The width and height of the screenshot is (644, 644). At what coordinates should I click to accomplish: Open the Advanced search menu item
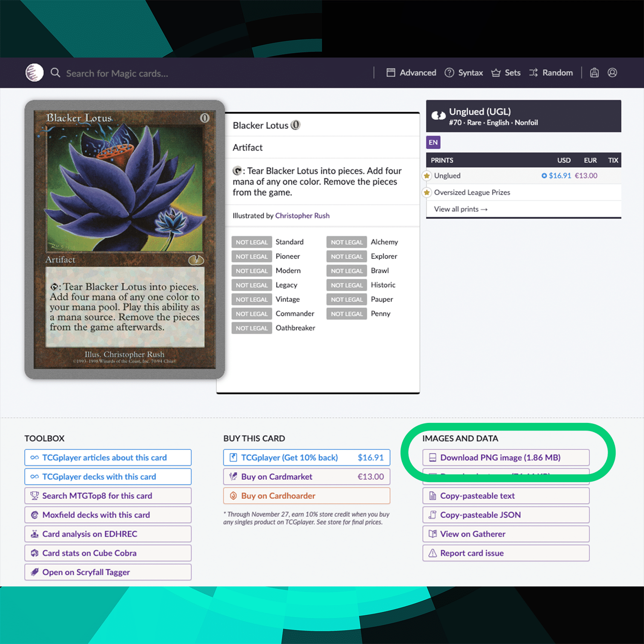coord(411,73)
